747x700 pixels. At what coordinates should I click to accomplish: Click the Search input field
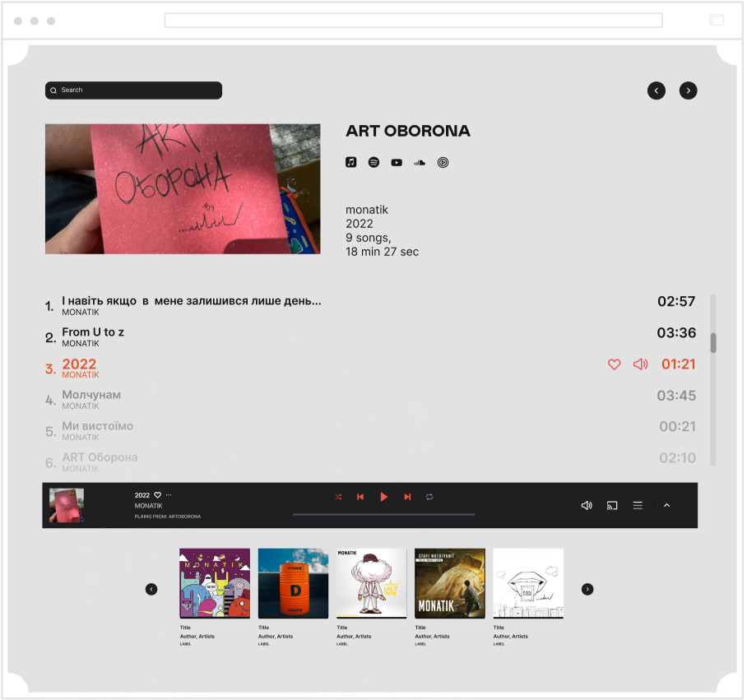(x=134, y=90)
